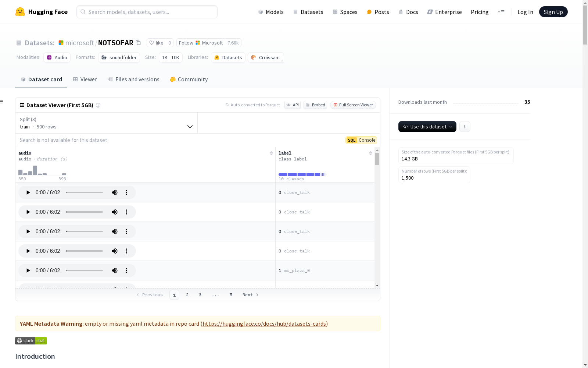Play the fourth audio row
This screenshot has width=588, height=368.
coord(28,251)
